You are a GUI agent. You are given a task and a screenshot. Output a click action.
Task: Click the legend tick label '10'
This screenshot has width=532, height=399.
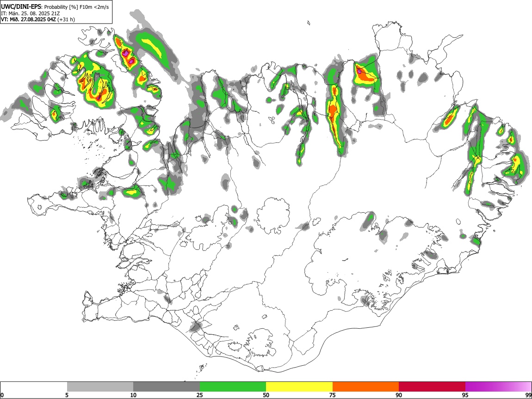pyautogui.click(x=133, y=395)
